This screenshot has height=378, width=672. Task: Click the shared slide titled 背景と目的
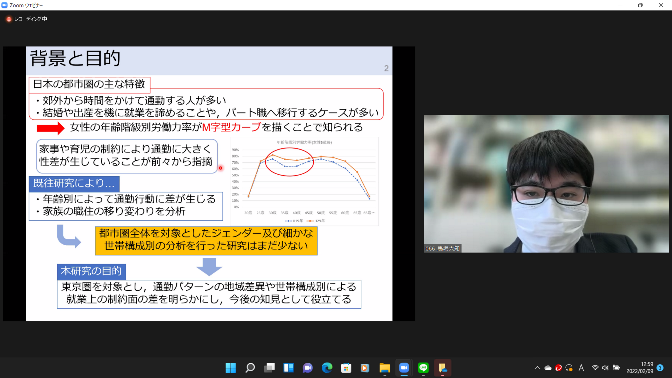point(209,183)
